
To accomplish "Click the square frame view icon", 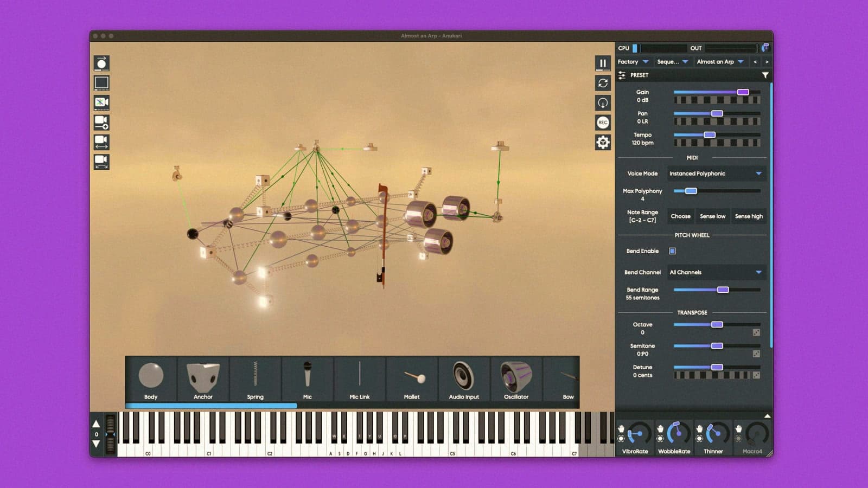I will 101,83.
